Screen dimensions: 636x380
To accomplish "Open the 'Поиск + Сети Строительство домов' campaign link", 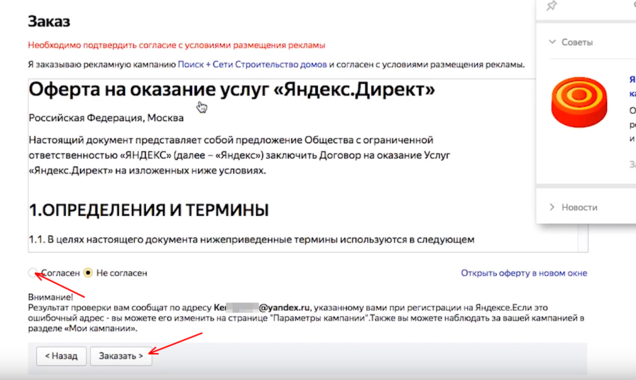I will tap(252, 64).
